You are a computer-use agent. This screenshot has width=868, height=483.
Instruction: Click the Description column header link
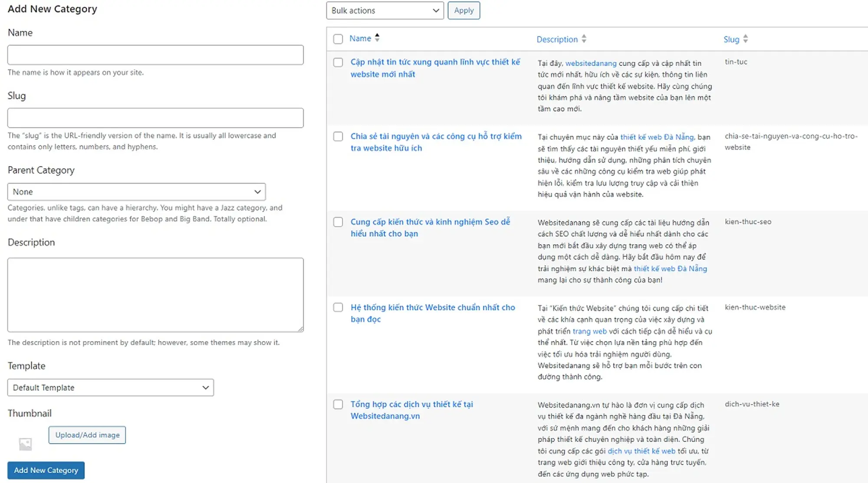coord(557,39)
